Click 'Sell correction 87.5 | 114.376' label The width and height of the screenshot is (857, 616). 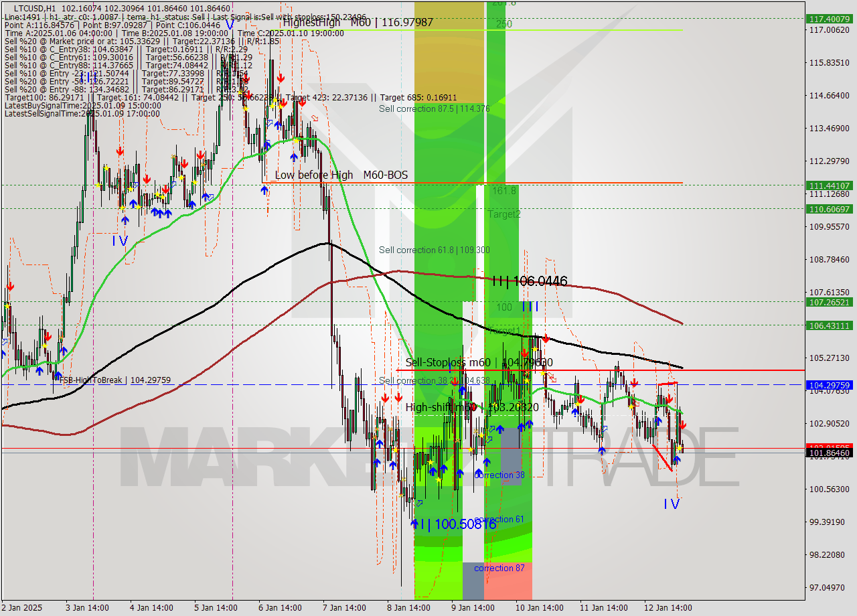coord(435,108)
